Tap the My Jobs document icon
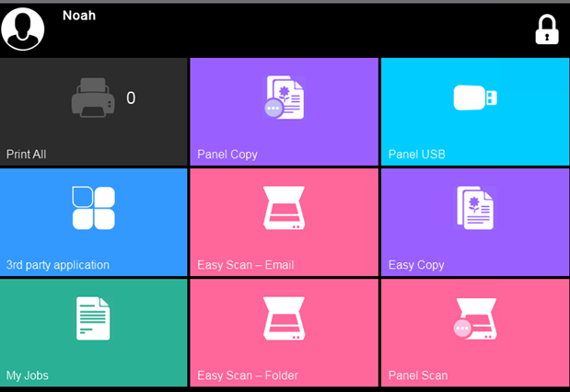 pyautogui.click(x=93, y=318)
